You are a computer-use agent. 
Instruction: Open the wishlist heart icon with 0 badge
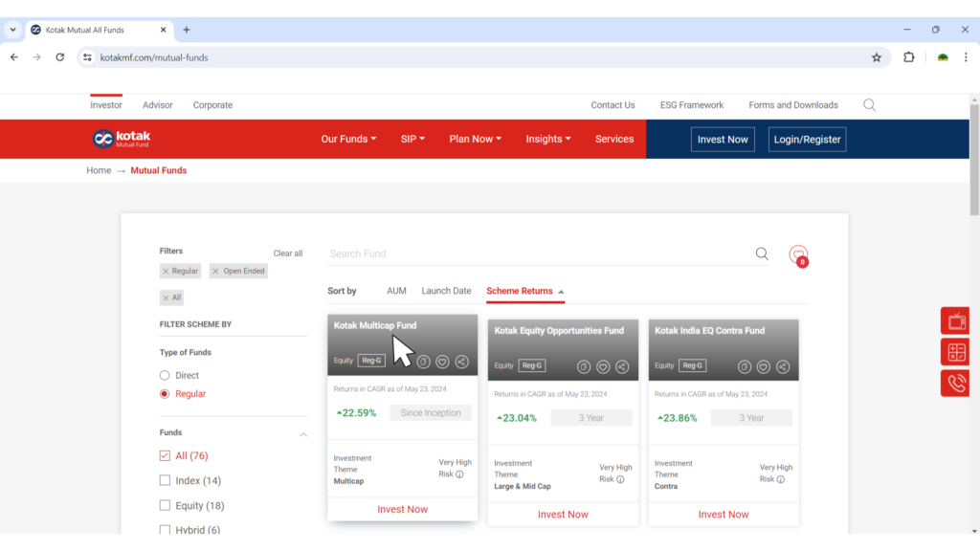pos(799,255)
